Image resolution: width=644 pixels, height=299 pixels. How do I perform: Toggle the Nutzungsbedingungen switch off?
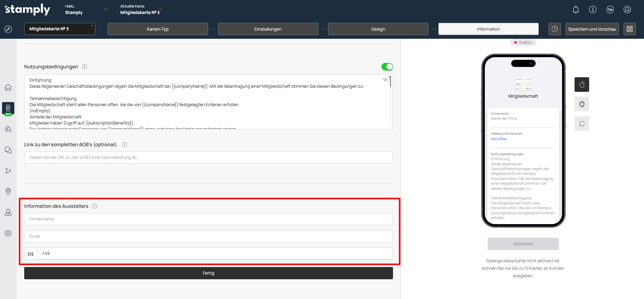coord(387,67)
